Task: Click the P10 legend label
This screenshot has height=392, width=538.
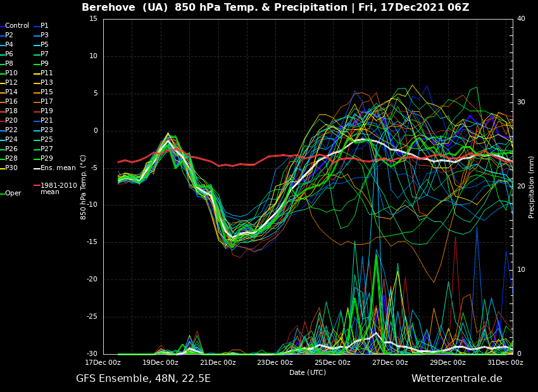Action: (11, 73)
